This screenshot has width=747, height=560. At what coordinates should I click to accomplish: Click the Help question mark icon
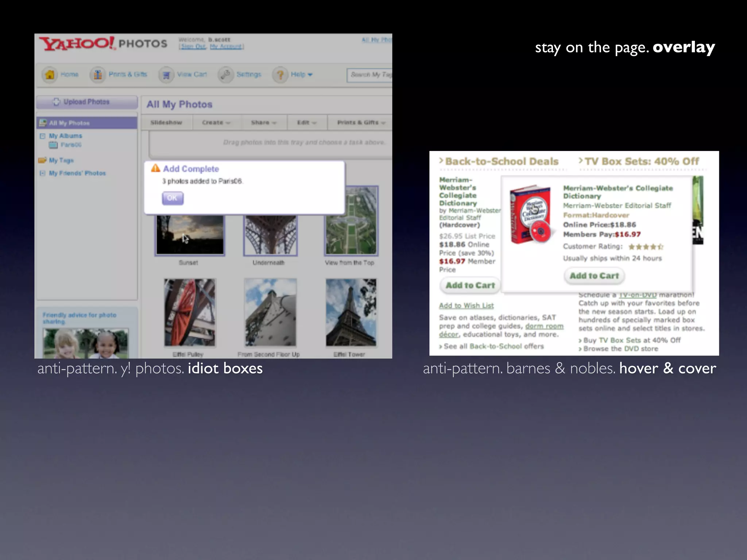click(280, 75)
